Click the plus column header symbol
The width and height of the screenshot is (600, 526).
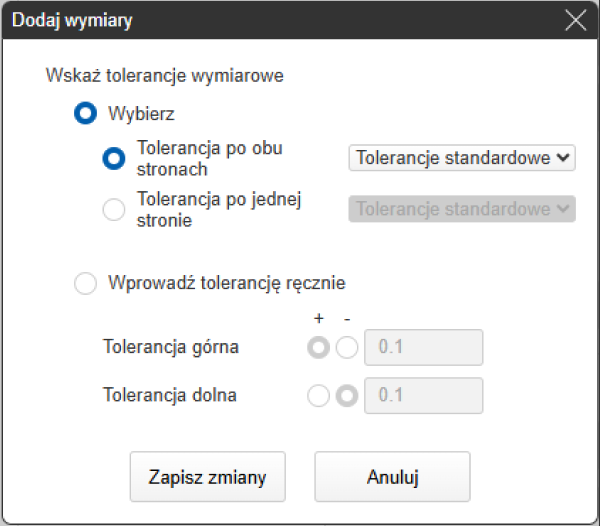(320, 320)
